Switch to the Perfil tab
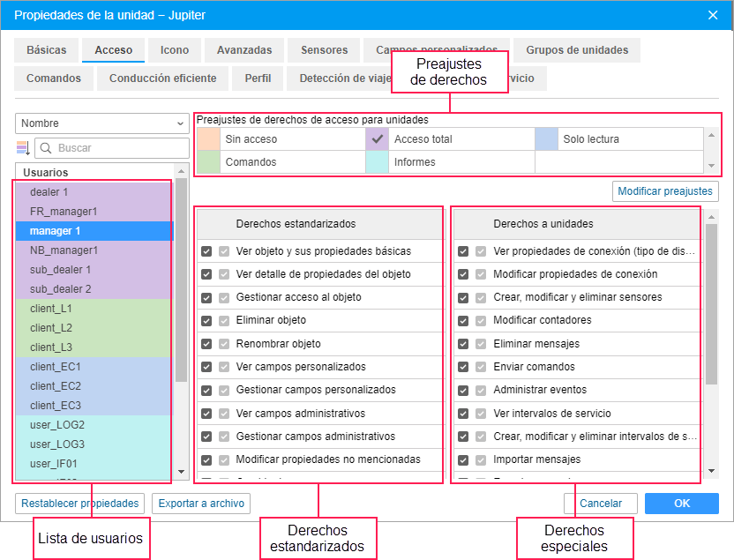Viewport: 734px width, 560px height. tap(258, 78)
